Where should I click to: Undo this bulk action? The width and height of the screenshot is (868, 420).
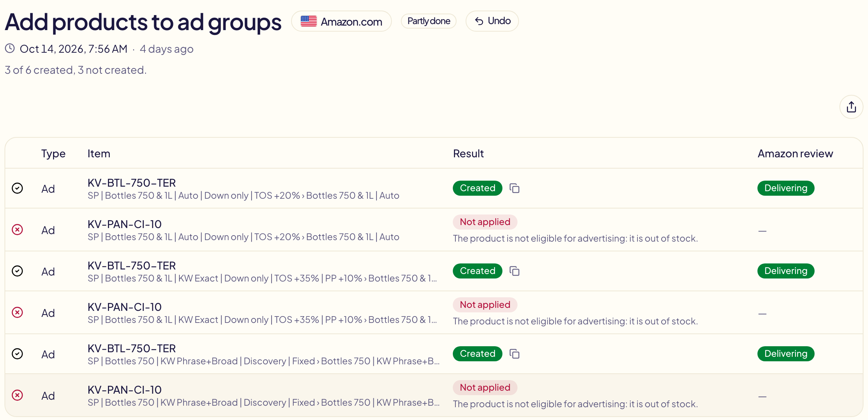click(x=492, y=21)
